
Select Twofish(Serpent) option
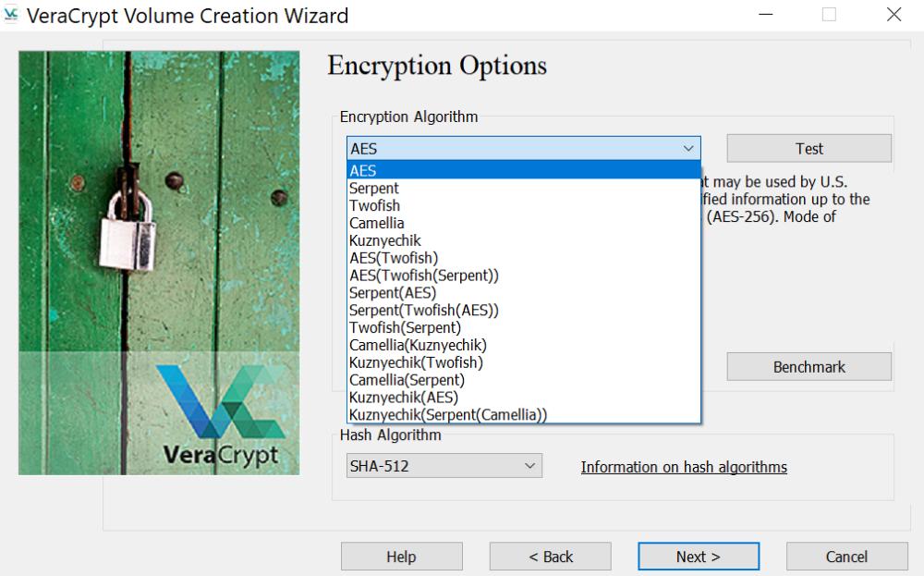(524, 327)
